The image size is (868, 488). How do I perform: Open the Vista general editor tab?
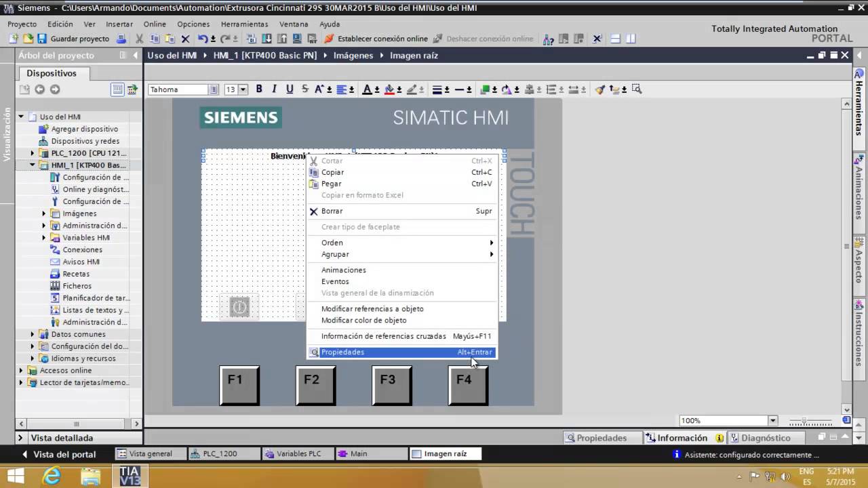pos(149,454)
